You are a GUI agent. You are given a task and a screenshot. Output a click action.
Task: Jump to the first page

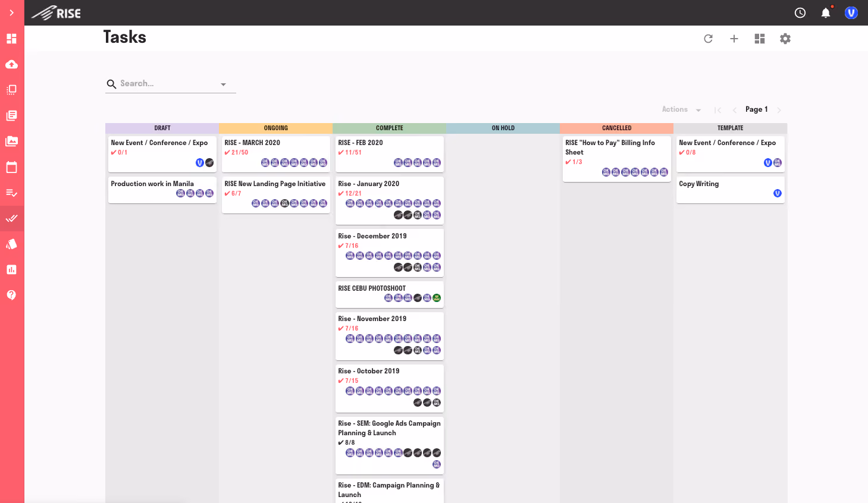pos(718,110)
